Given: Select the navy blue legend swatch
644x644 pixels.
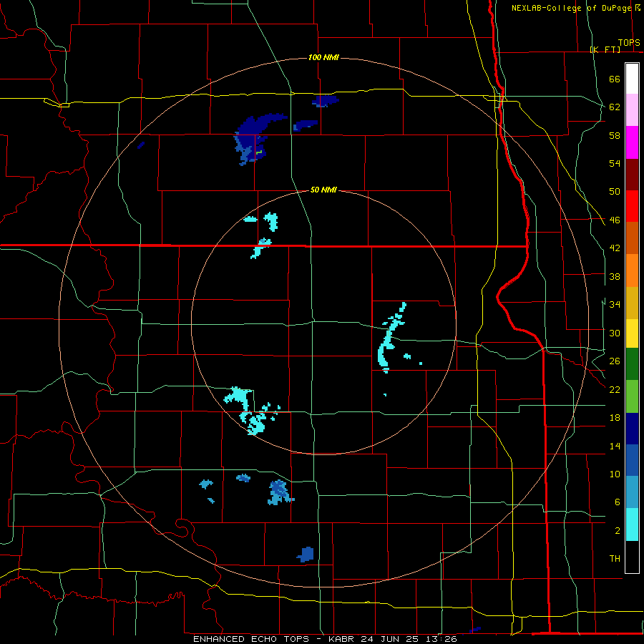Looking at the screenshot, I should 632,429.
